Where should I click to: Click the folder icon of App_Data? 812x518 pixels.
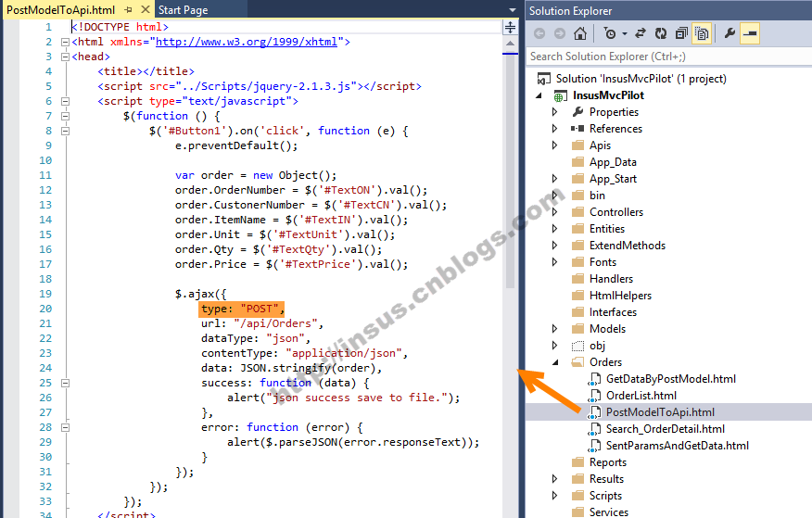577,162
